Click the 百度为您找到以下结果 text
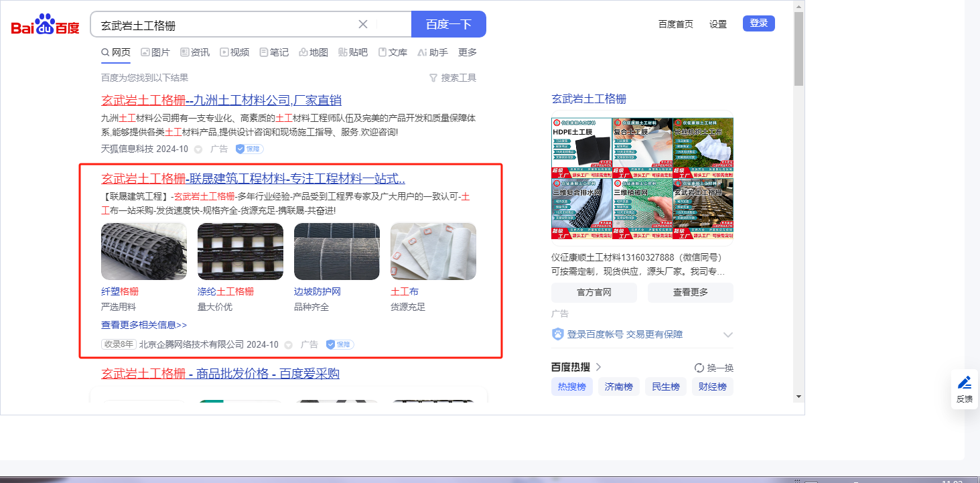Screen dimensions: 980x483 [145, 78]
